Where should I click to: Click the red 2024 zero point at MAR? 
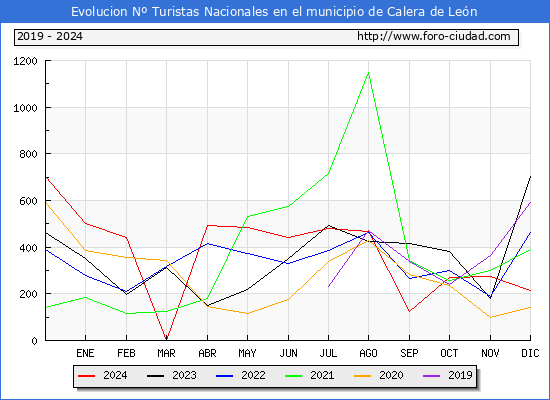[x=166, y=339]
